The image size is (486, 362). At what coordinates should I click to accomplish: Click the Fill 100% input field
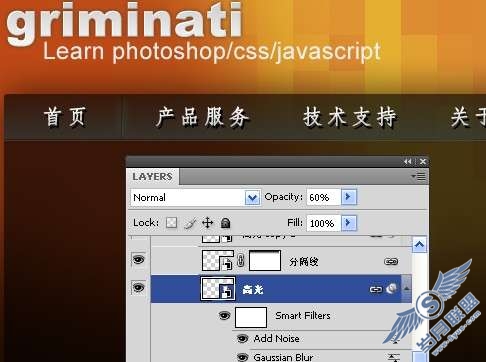323,223
